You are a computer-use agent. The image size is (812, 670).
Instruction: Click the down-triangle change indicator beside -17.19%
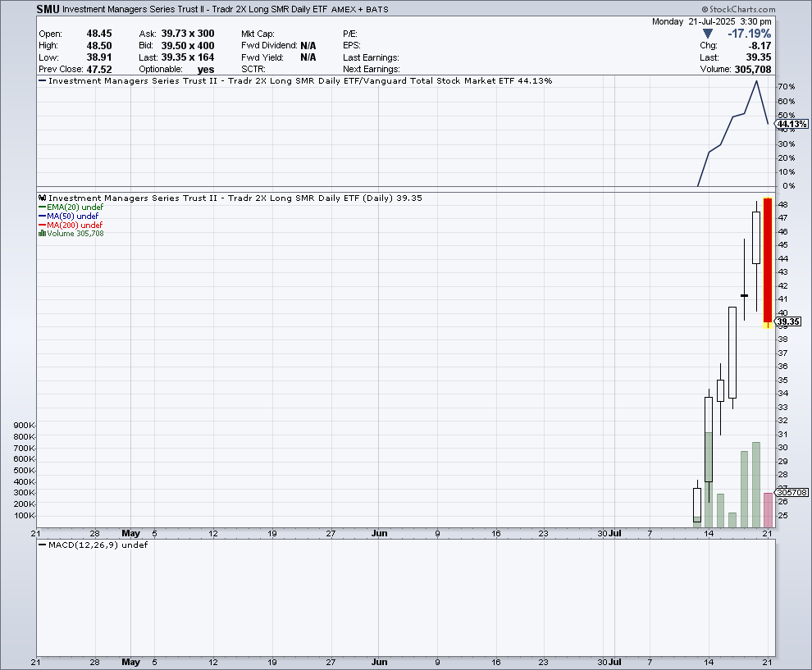pos(708,34)
